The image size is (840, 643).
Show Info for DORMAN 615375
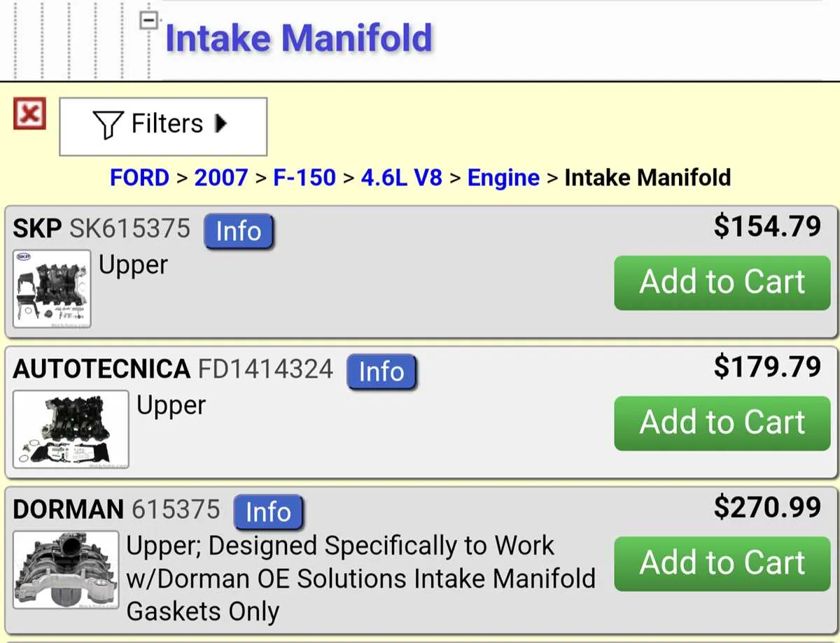point(268,512)
